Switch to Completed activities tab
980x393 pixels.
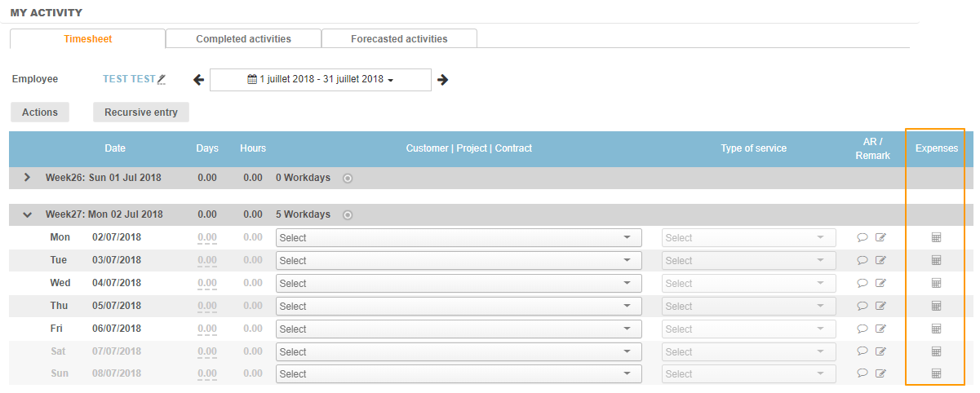coord(243,39)
